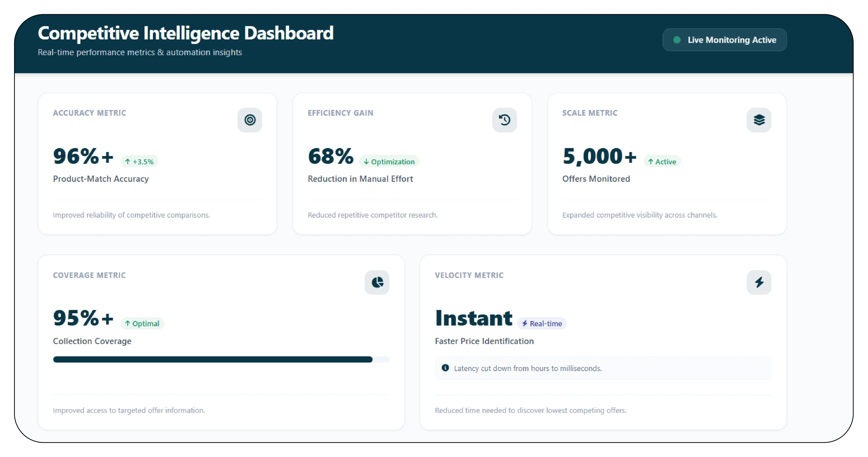868x457 pixels.
Task: Click the EFFICIENCY GAIN heading
Action: [x=340, y=113]
